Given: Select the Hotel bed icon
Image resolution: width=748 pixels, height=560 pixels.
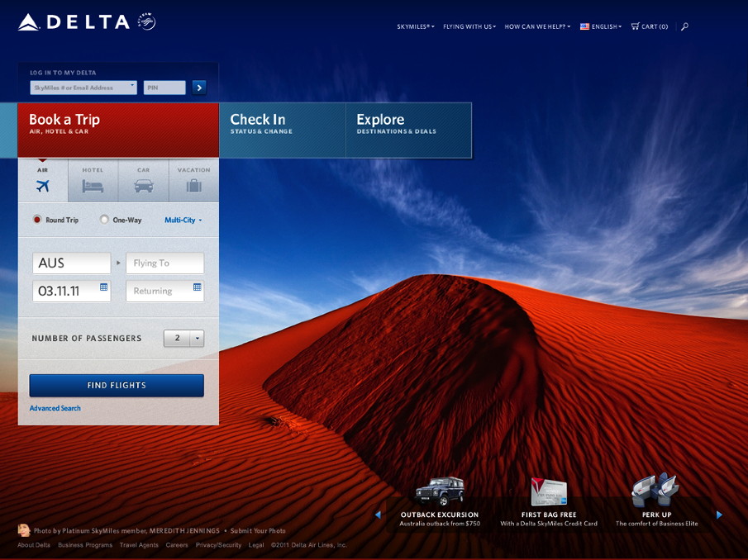Looking at the screenshot, I should click(x=93, y=186).
